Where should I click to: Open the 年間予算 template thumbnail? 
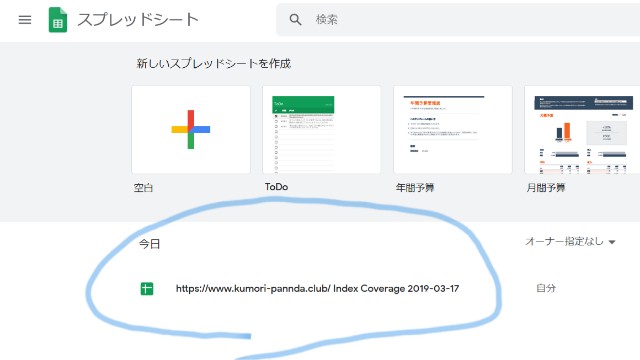pos(453,129)
